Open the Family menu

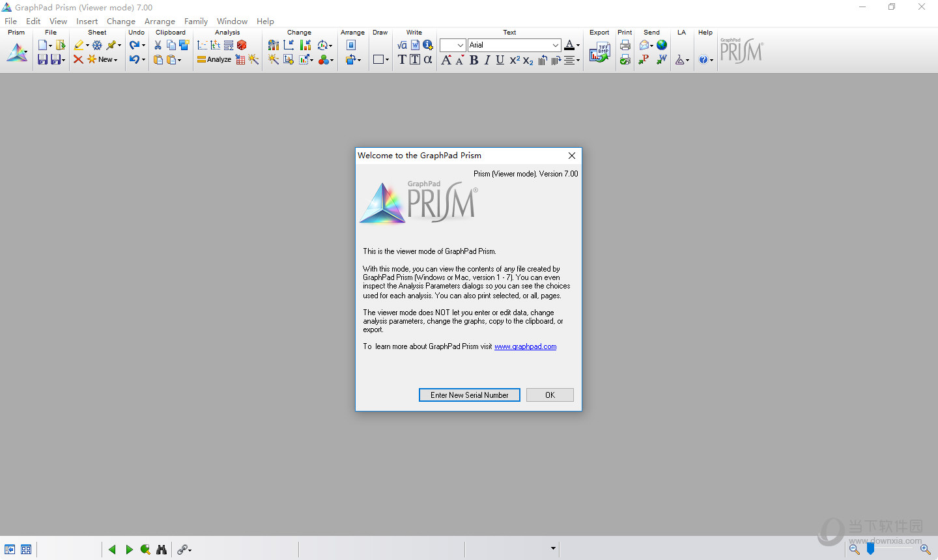coord(196,21)
